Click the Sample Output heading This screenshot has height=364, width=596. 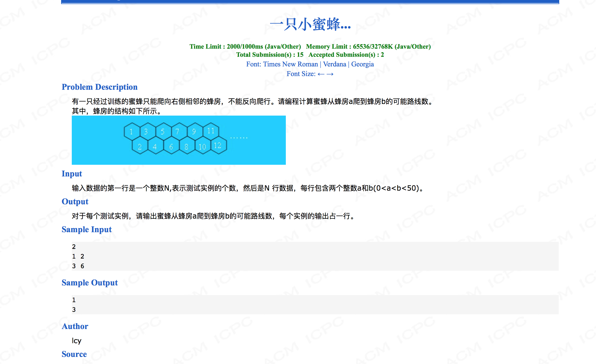[x=90, y=283]
